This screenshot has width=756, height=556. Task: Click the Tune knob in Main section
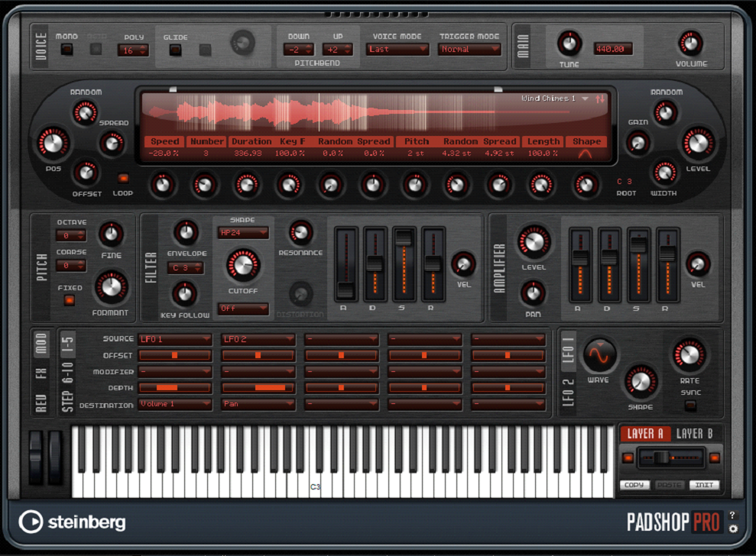(x=569, y=44)
